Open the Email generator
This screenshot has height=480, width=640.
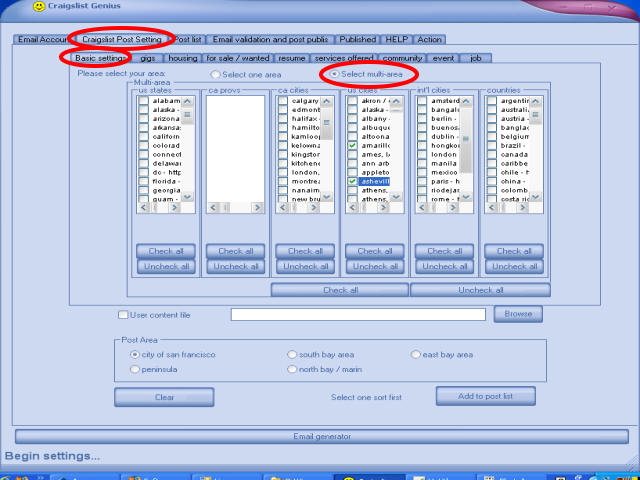click(x=322, y=436)
